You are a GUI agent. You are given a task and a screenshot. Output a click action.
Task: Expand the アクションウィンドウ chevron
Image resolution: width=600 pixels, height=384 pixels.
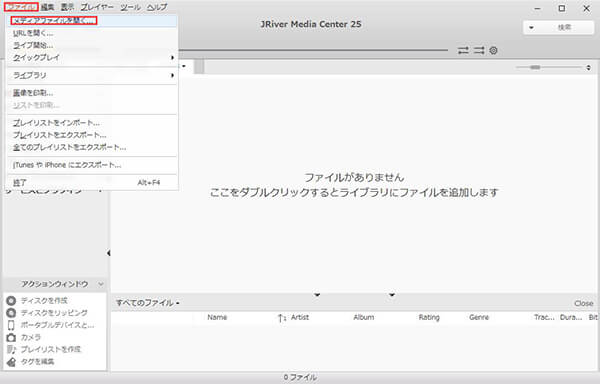click(101, 284)
